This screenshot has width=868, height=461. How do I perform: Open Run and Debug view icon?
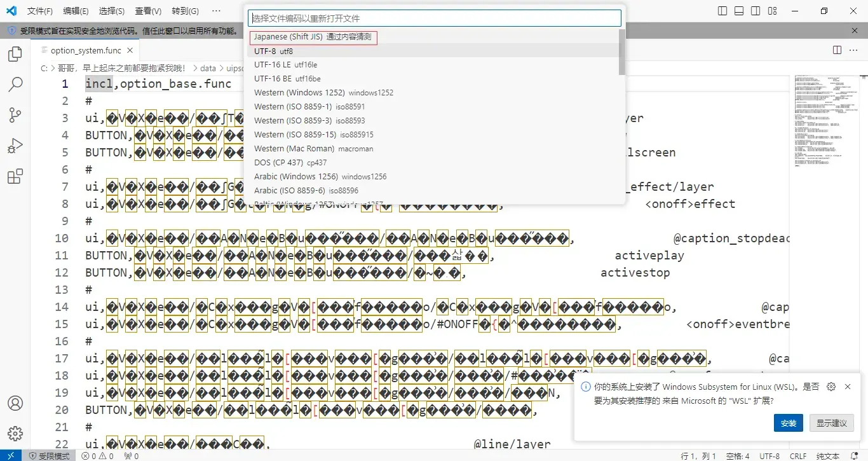pos(15,146)
